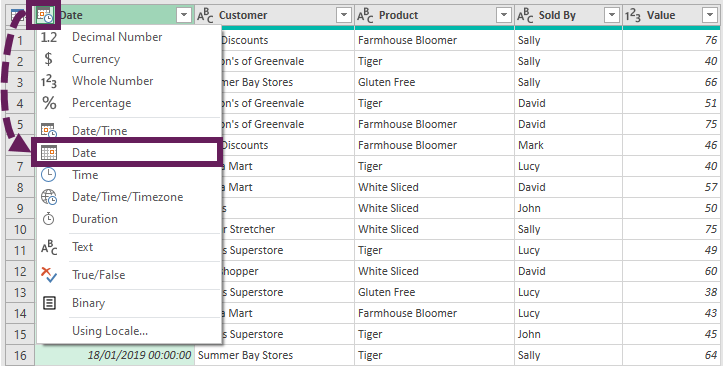723x366 pixels.
Task: Open the Using Locale... option
Action: pos(129,331)
